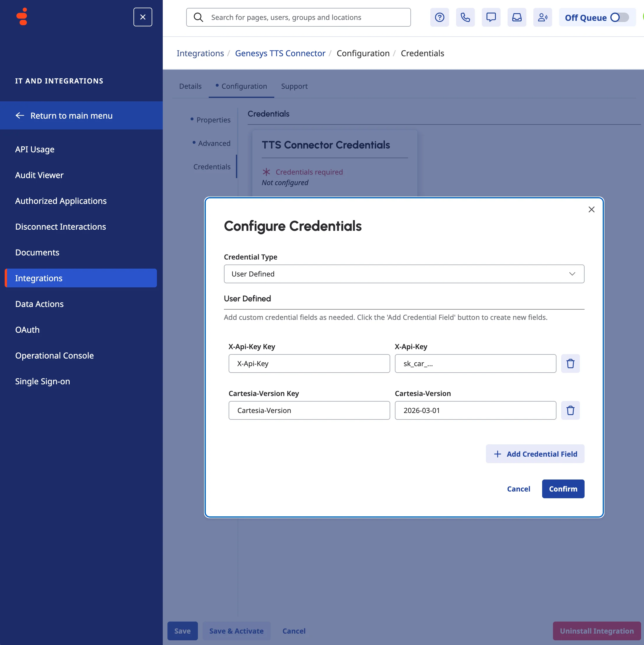
Task: Switch to the Details tab
Action: [x=190, y=86]
